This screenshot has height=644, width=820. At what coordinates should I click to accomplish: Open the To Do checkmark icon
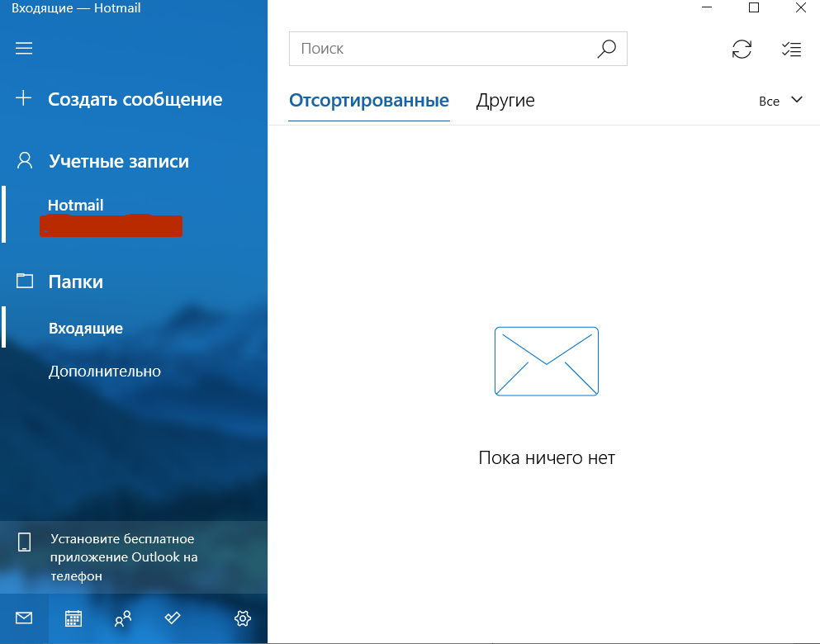[x=173, y=618]
